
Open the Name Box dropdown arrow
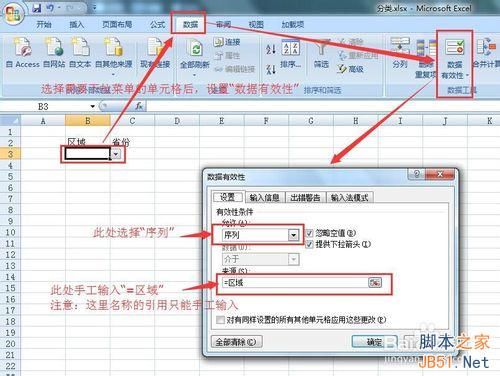pos(92,106)
